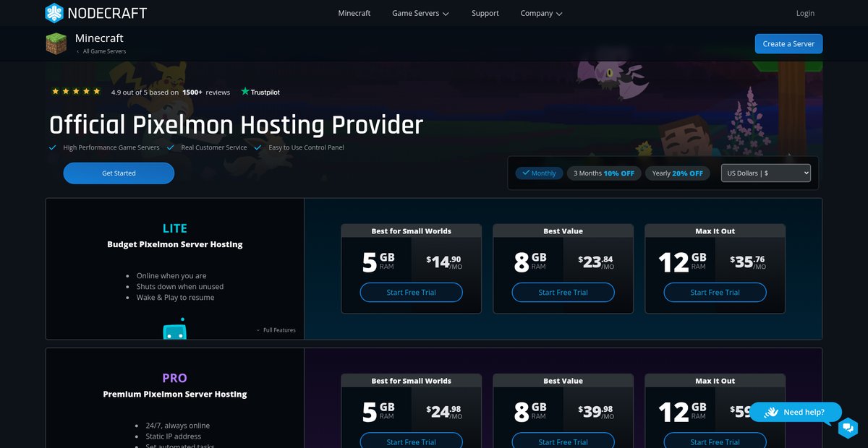868x448 pixels.
Task: Click the five-star rating icons
Action: [x=76, y=92]
